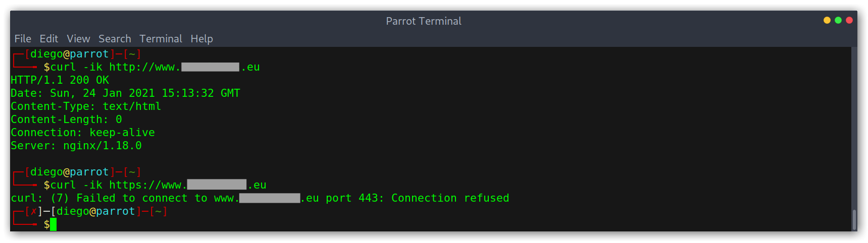This screenshot has height=243, width=868.
Task: Open the Edit menu
Action: pyautogui.click(x=48, y=39)
